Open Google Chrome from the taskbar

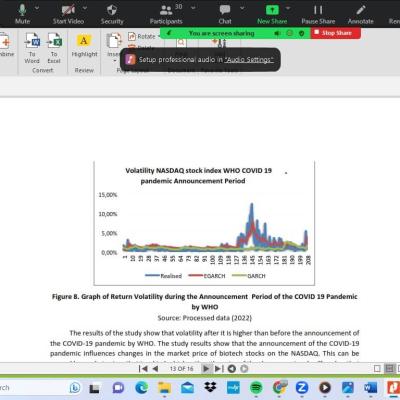click(x=279, y=387)
